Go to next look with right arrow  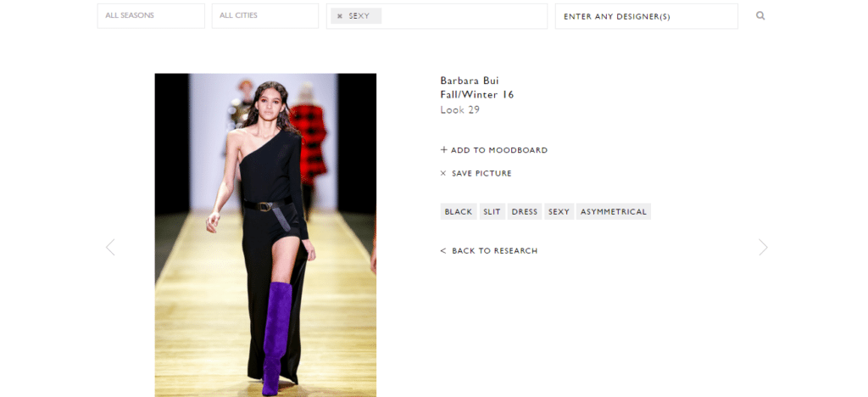pos(763,247)
